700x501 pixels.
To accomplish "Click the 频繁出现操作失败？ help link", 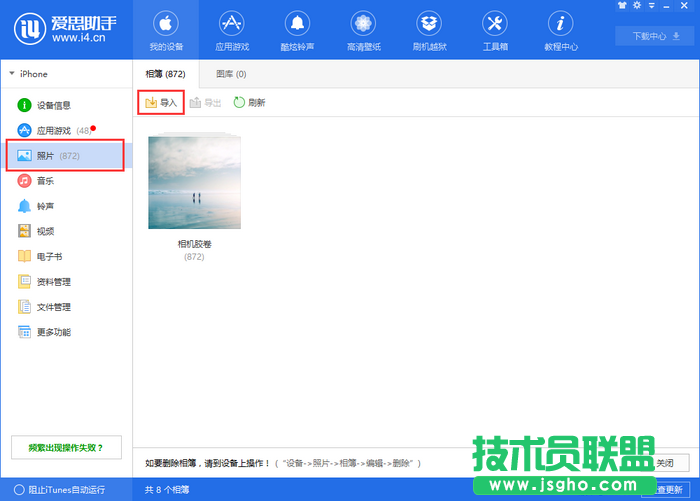I will pyautogui.click(x=66, y=447).
